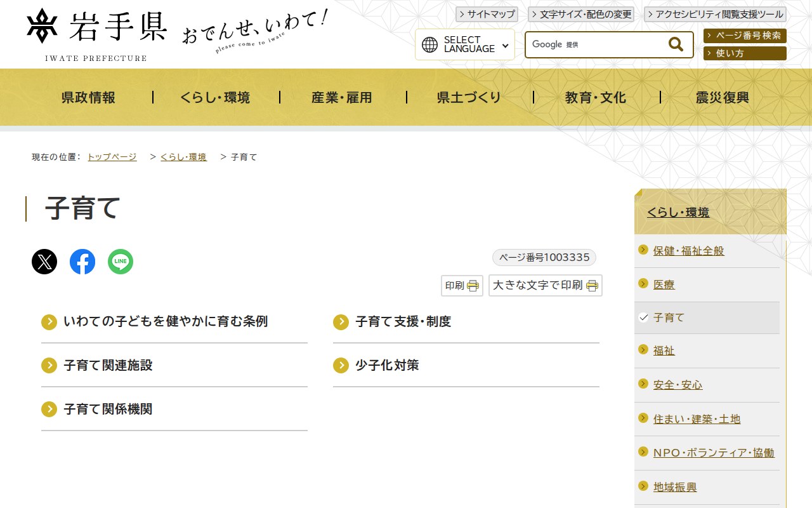This screenshot has height=508, width=812.
Task: Click arrow icon beside いわての子どもを健やかに育む条例
Action: click(x=49, y=322)
